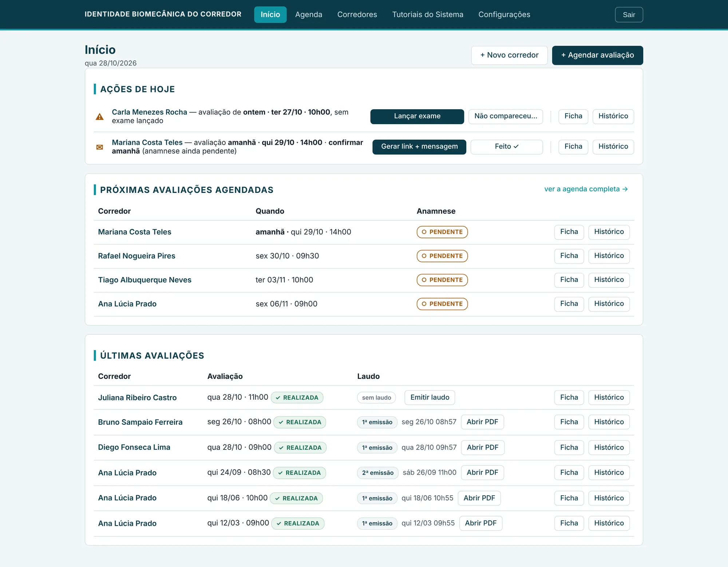Screen dimensions: 728x567
Task: Click + Novo corredor
Action: [x=509, y=55]
